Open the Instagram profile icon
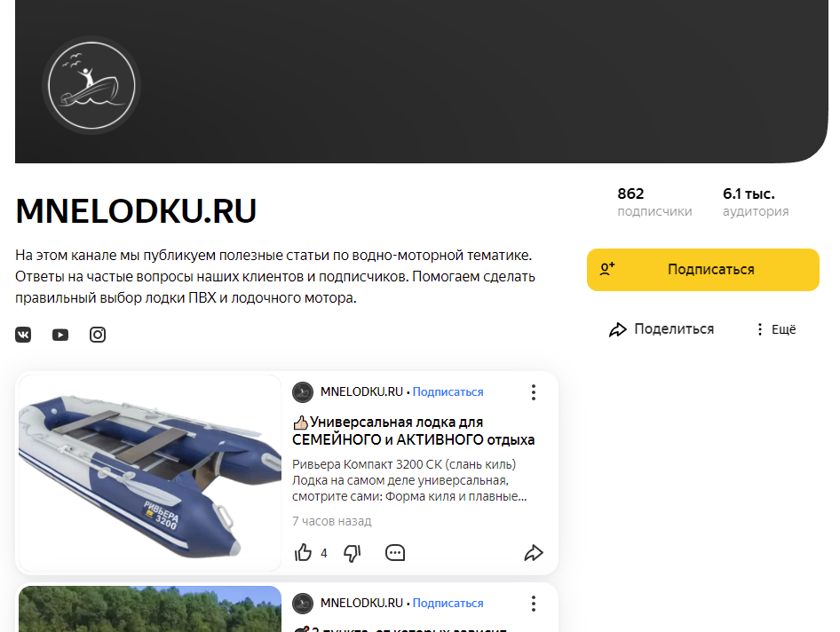This screenshot has height=632, width=840. tap(98, 335)
